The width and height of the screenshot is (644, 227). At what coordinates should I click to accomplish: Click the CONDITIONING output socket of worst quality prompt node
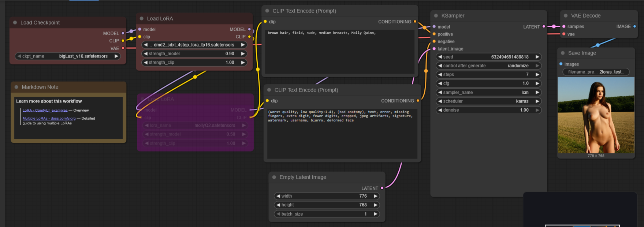418,101
